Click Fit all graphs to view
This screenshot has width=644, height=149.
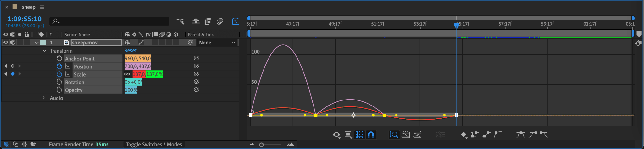pyautogui.click(x=417, y=135)
